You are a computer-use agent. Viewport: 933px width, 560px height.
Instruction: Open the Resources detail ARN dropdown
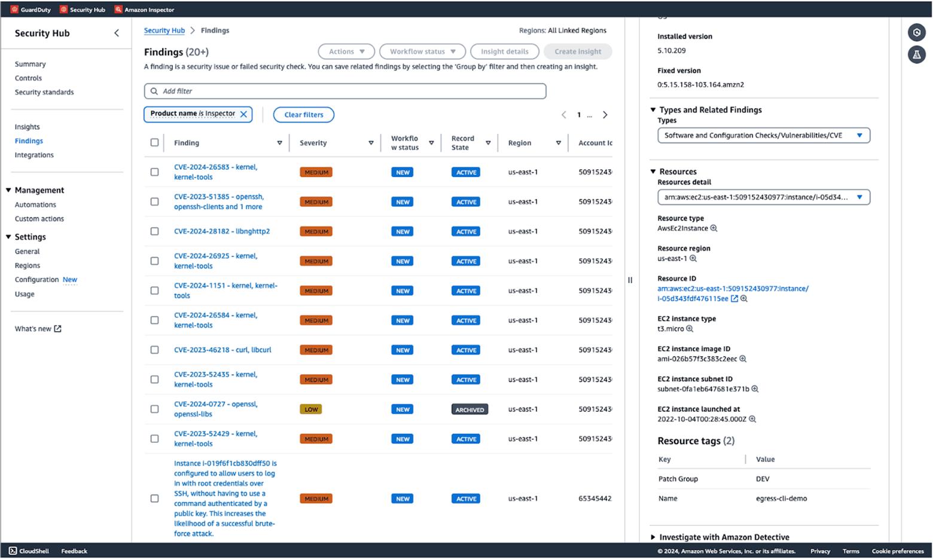click(x=763, y=197)
